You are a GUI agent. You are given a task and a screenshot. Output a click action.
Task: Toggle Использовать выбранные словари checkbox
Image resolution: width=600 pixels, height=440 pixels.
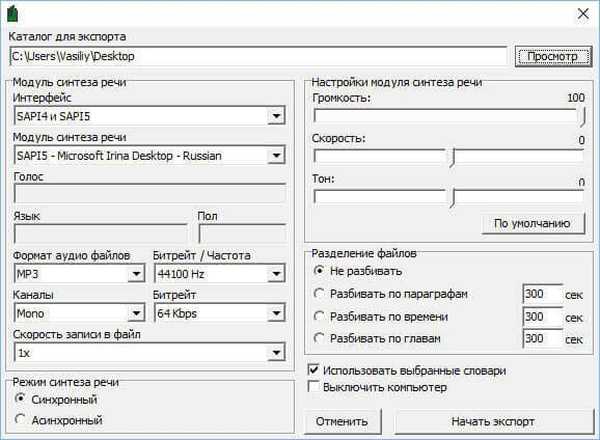(315, 369)
